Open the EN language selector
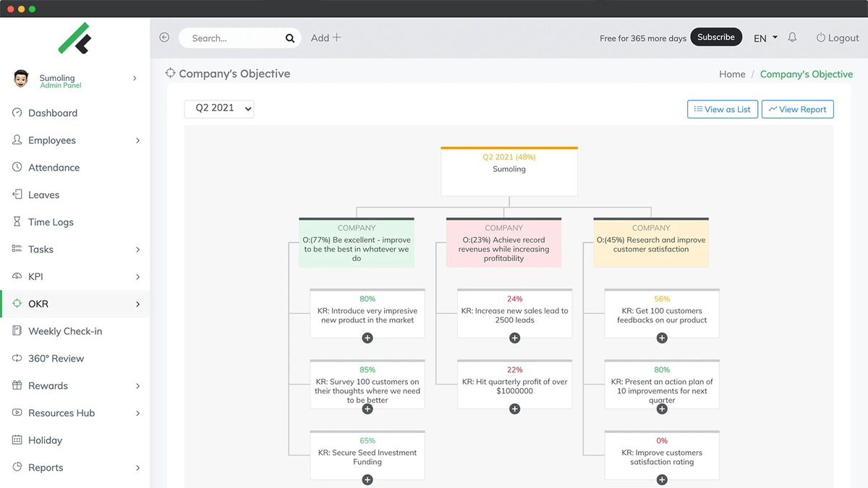868x488 pixels. [765, 38]
